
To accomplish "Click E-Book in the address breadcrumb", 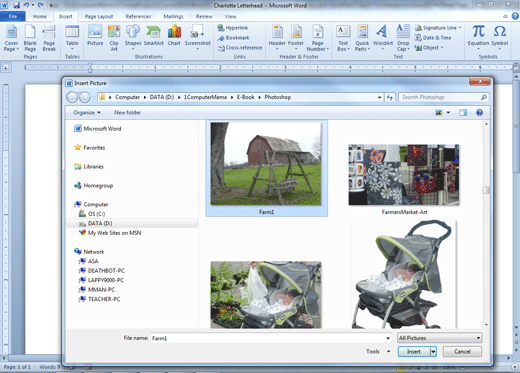I will click(246, 97).
